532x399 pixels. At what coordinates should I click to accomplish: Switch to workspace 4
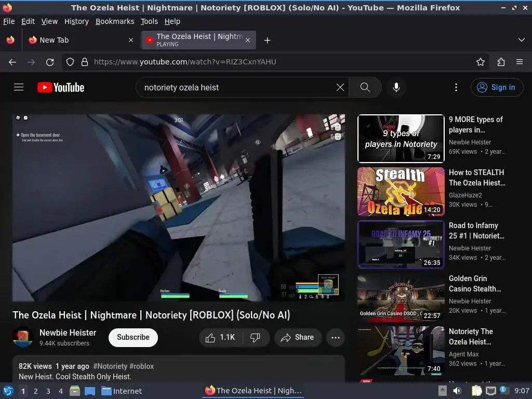61,391
